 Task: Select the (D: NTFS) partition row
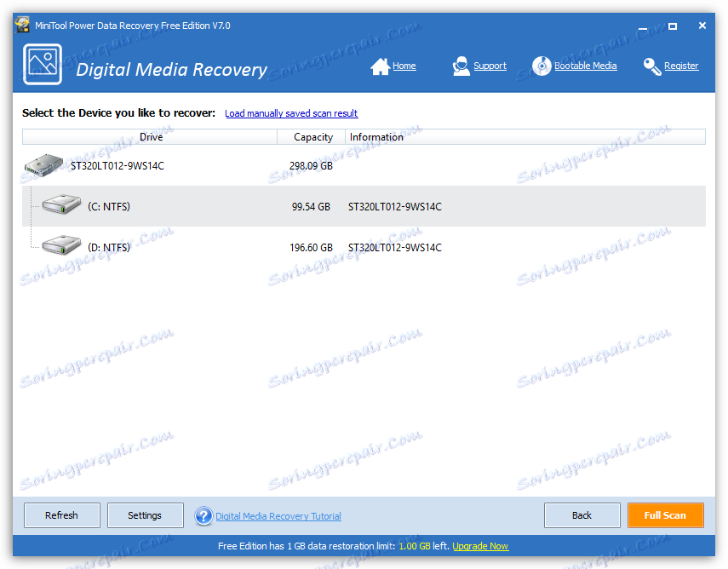click(x=364, y=247)
